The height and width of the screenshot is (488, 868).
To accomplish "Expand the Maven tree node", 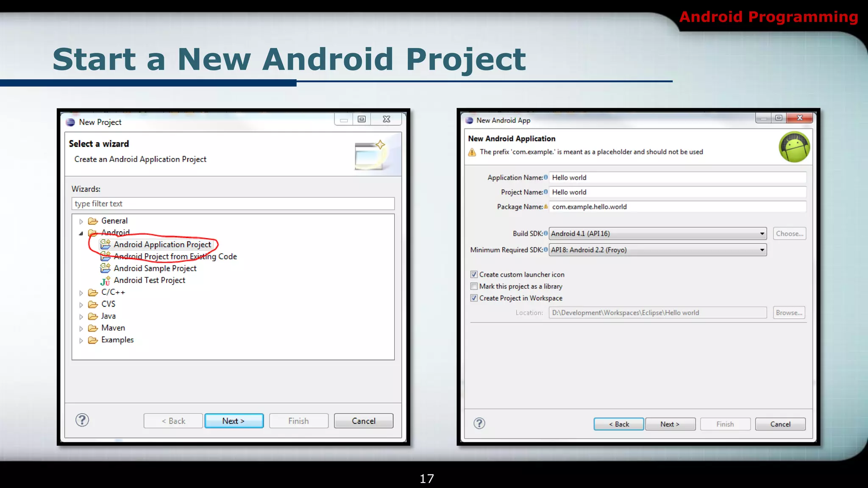I will pos(81,329).
